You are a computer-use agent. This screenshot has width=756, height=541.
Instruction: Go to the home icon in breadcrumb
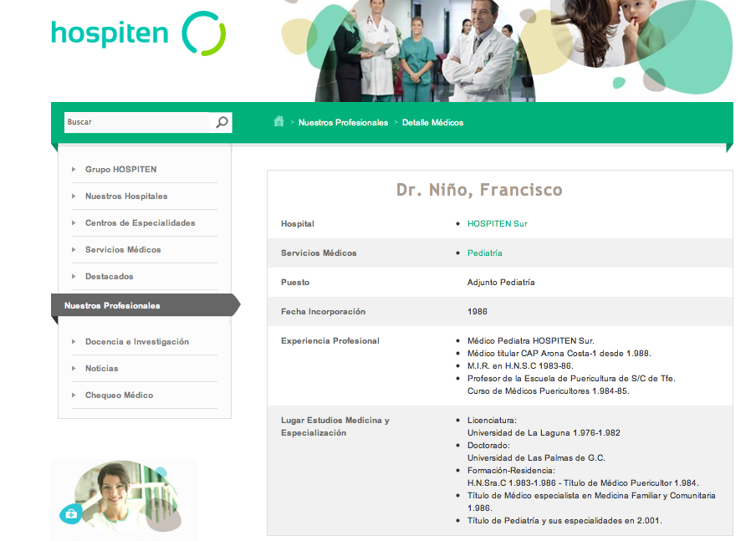(278, 122)
